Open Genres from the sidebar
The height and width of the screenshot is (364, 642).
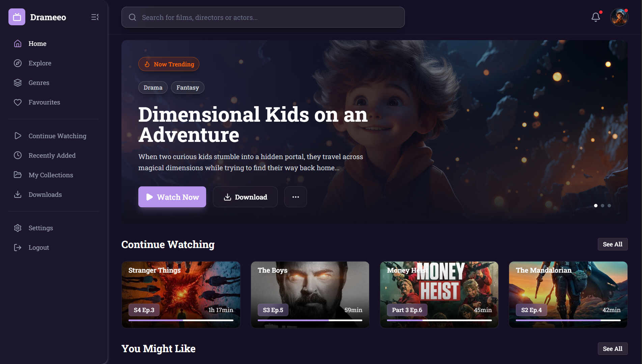pos(39,83)
